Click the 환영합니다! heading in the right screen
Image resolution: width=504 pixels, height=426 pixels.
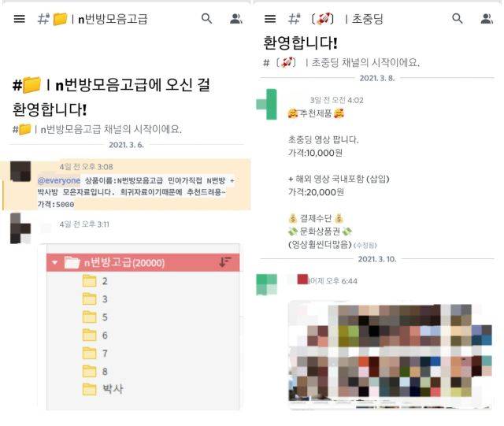click(x=300, y=43)
